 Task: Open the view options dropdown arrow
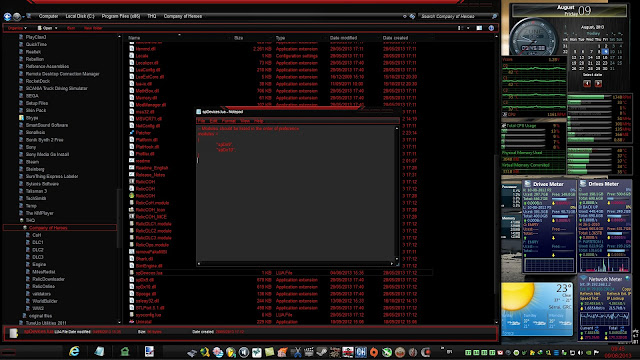(468, 28)
